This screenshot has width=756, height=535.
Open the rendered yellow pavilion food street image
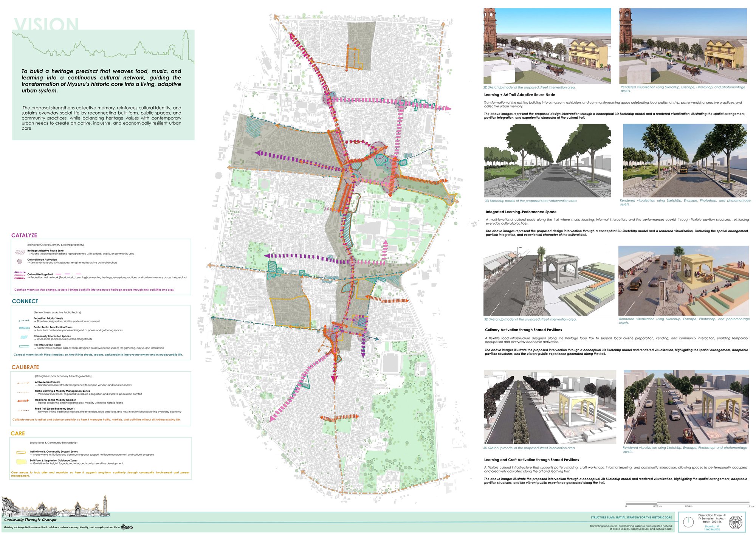(683, 281)
